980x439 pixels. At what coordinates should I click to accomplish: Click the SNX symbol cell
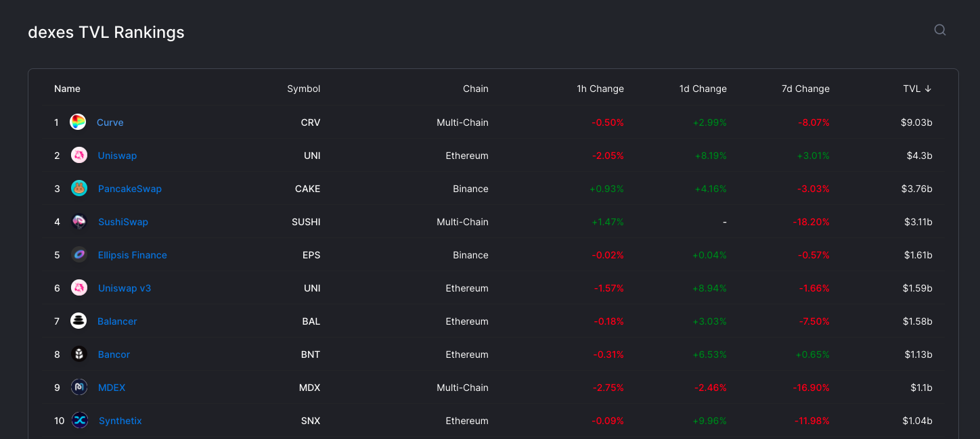click(311, 421)
